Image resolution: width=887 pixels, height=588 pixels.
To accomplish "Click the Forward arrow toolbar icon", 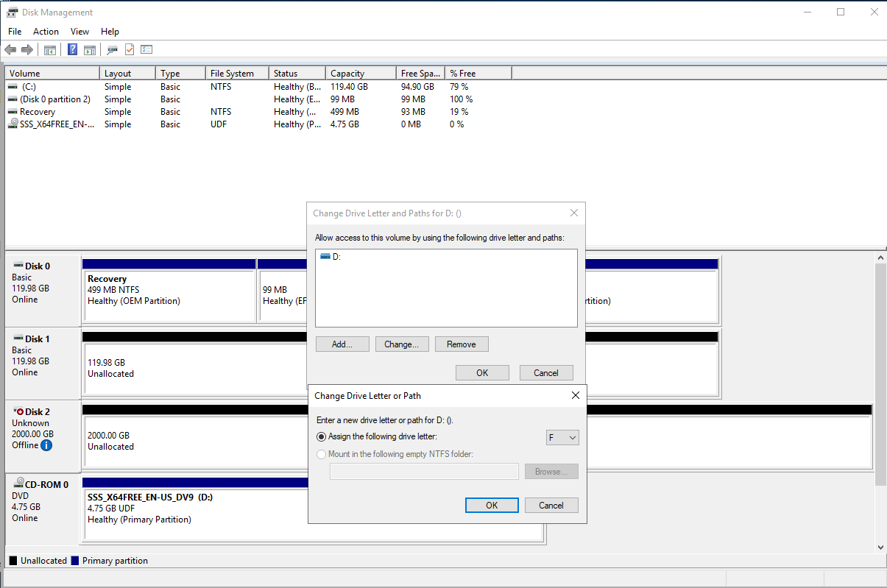I will pyautogui.click(x=27, y=50).
